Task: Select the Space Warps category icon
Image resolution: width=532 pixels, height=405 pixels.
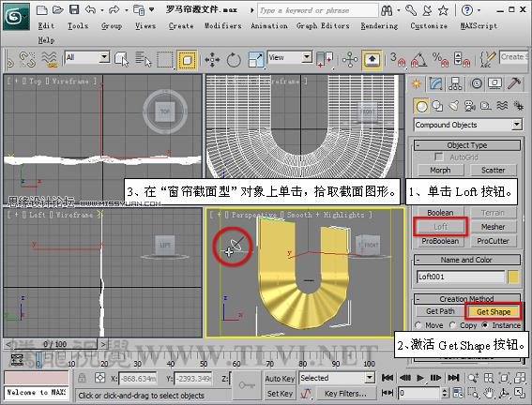Action: 503,106
